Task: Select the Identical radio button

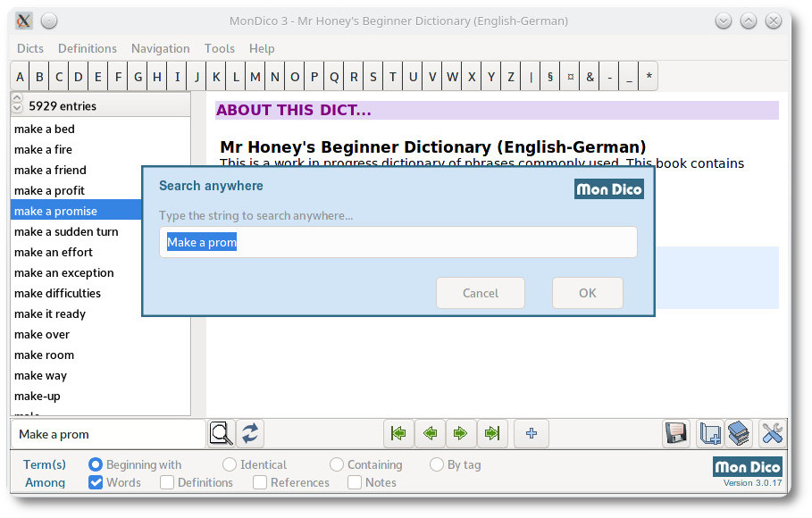Action: tap(230, 464)
